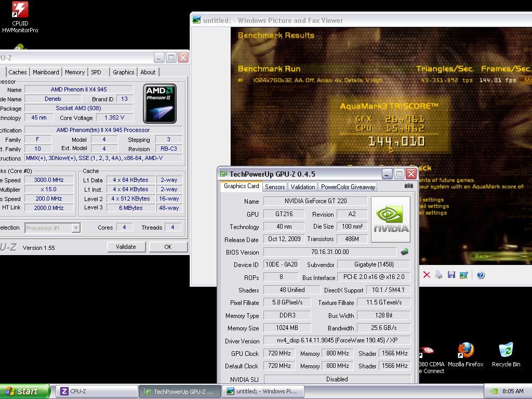The width and height of the screenshot is (532, 399).
Task: Click the GPU name field NVIDIA GeForce GT 220
Action: coord(315,201)
